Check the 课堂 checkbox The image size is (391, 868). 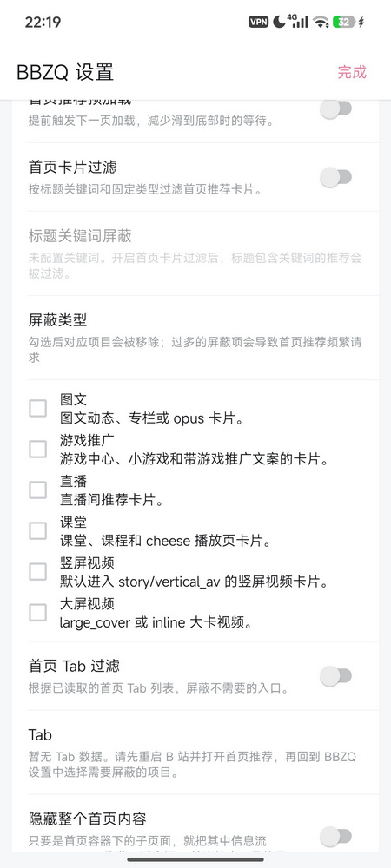pyautogui.click(x=37, y=531)
